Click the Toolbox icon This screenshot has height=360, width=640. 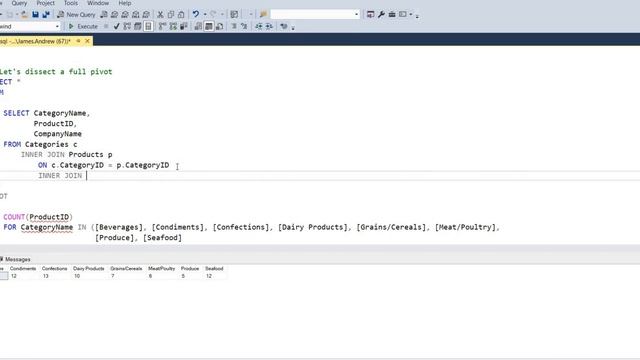point(392,14)
